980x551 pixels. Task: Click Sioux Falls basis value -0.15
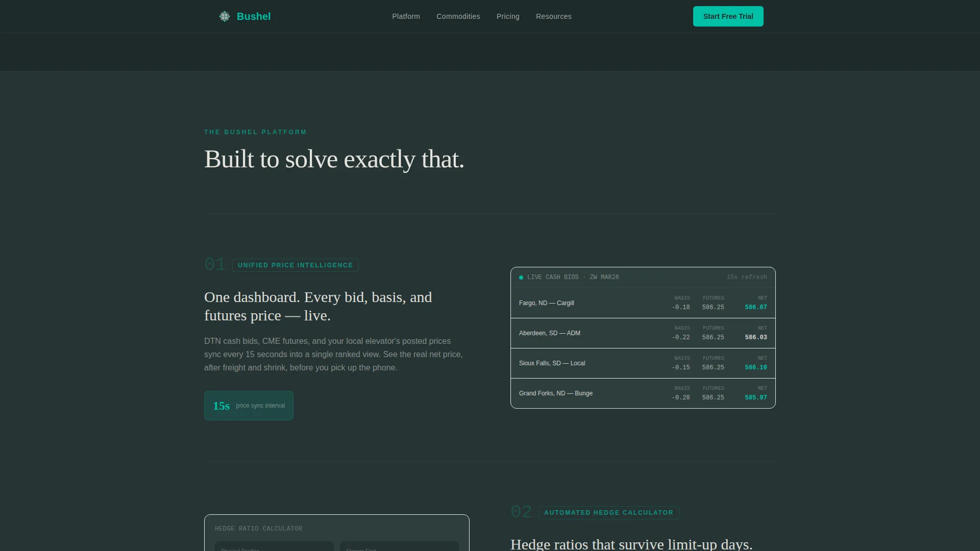[x=681, y=367]
